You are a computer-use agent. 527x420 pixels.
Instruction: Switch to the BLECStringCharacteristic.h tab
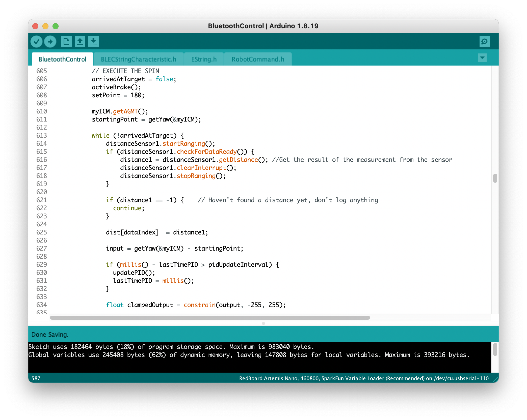pyautogui.click(x=138, y=59)
